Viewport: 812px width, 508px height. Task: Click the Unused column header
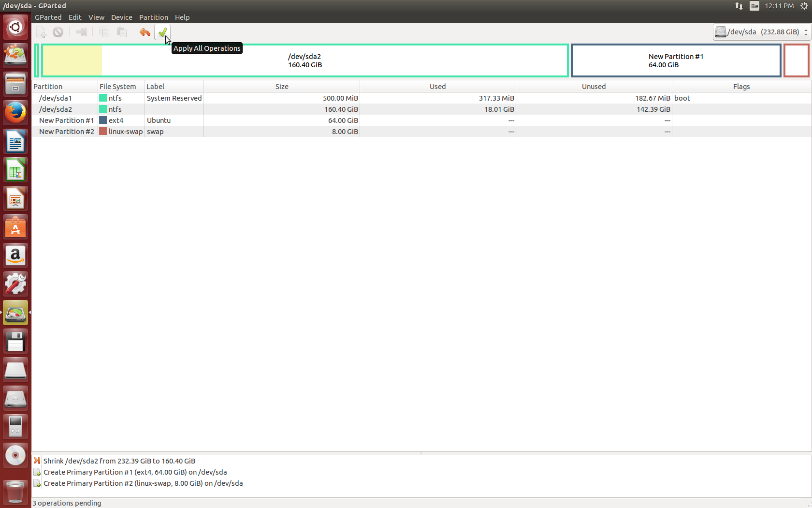tap(594, 87)
